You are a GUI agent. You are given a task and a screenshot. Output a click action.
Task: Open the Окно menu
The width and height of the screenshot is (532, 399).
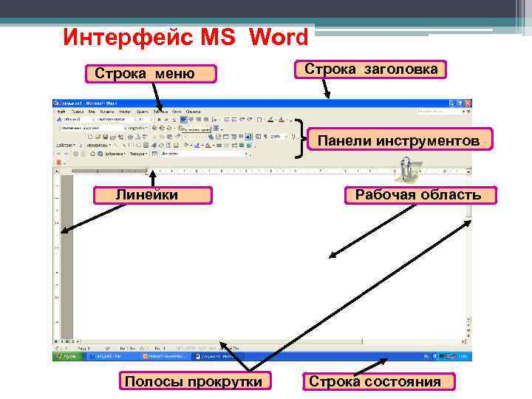coord(177,112)
